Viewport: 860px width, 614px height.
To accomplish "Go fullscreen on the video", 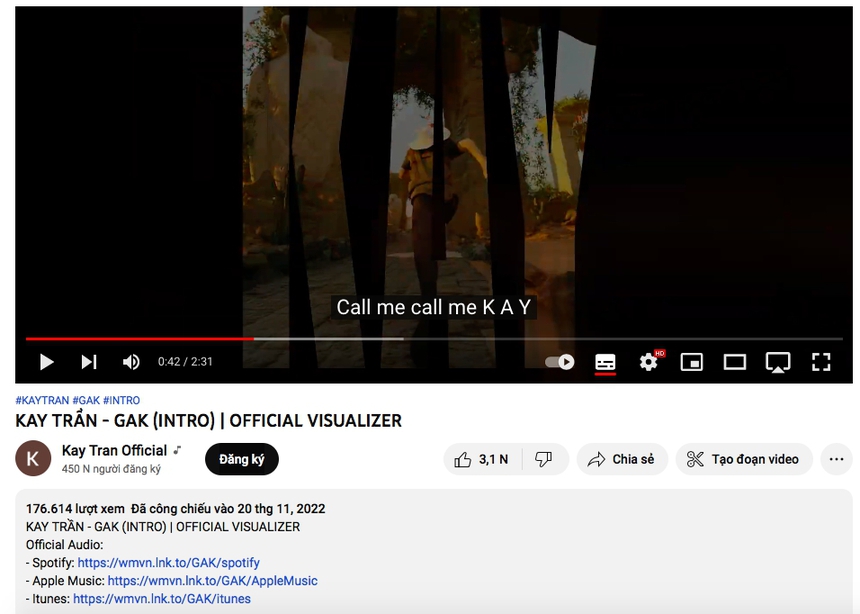I will click(821, 362).
